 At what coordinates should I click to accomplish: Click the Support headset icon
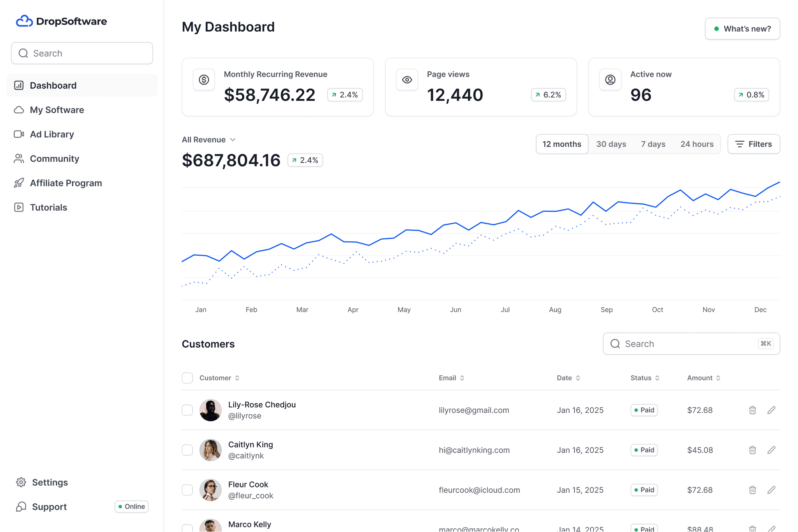21,507
